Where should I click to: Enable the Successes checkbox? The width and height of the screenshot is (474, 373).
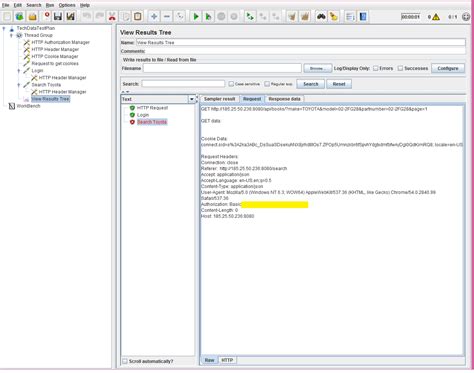[x=400, y=68]
